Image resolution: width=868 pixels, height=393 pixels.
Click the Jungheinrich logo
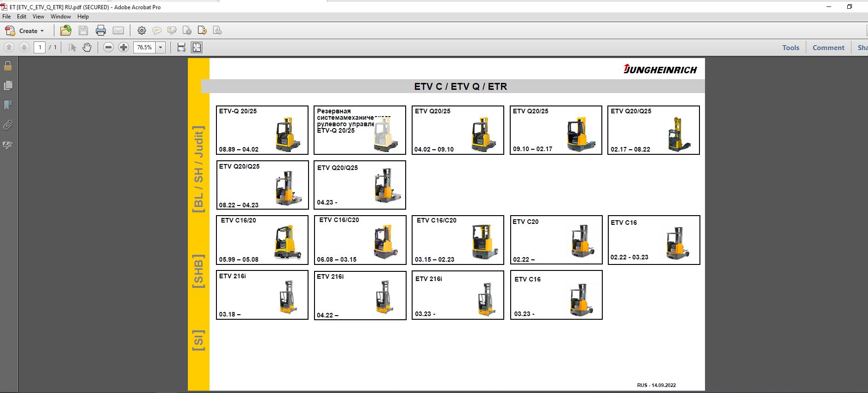[660, 69]
